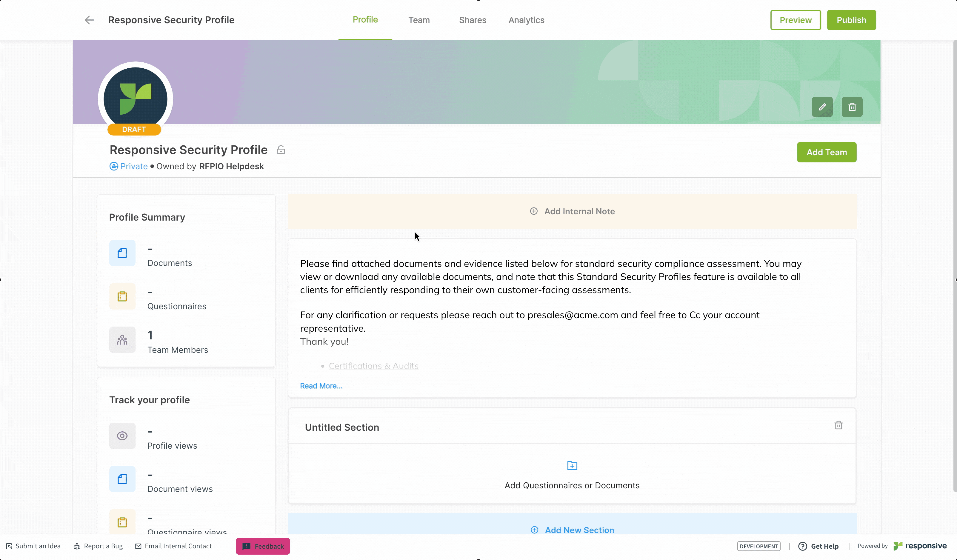Click the Submit an Idea link
The height and width of the screenshot is (560, 957).
coord(38,546)
